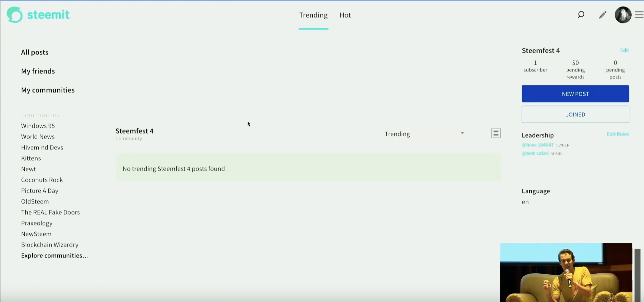Screen dimensions: 644x302
Task: Toggle the post layout view icon
Action: coord(496,133)
